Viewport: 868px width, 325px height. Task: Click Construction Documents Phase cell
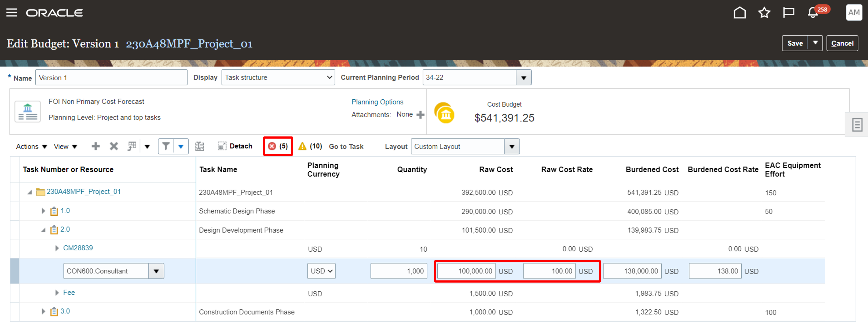(x=247, y=312)
